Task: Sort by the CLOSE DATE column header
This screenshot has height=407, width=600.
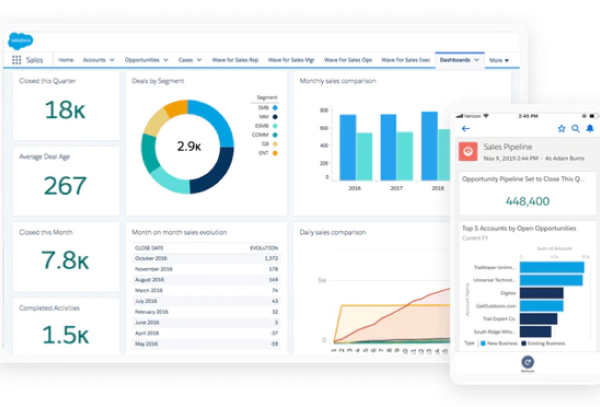Action: [149, 248]
